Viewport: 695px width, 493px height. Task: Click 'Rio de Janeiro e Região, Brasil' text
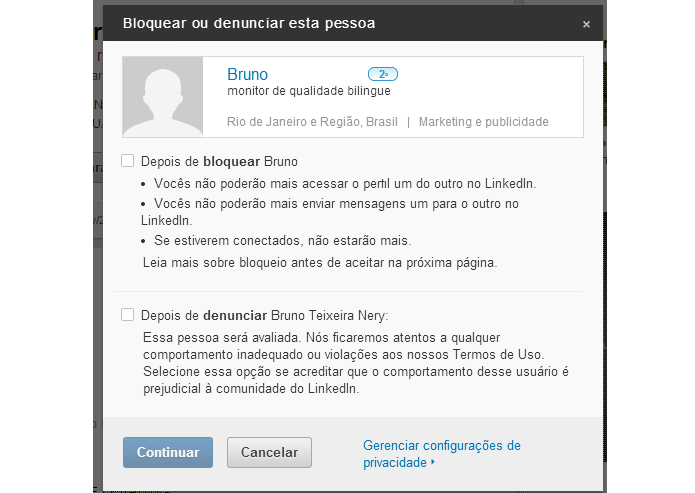coord(312,121)
